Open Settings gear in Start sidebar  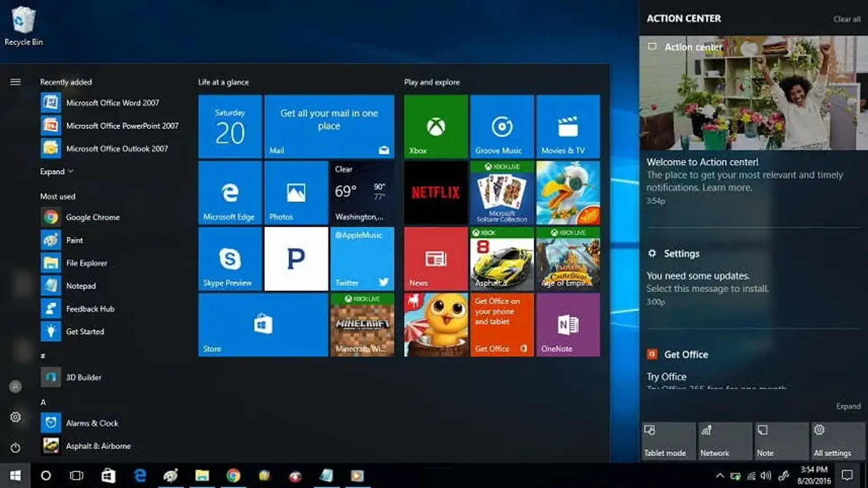click(15, 417)
